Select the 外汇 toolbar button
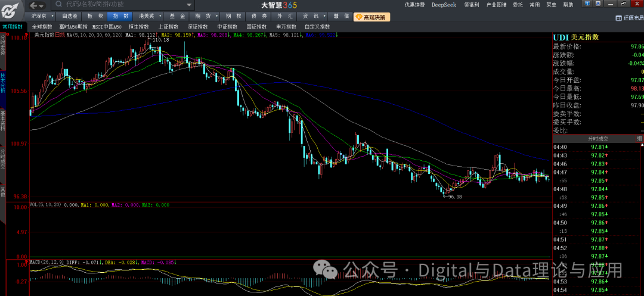This screenshot has width=644, height=296. (x=285, y=17)
